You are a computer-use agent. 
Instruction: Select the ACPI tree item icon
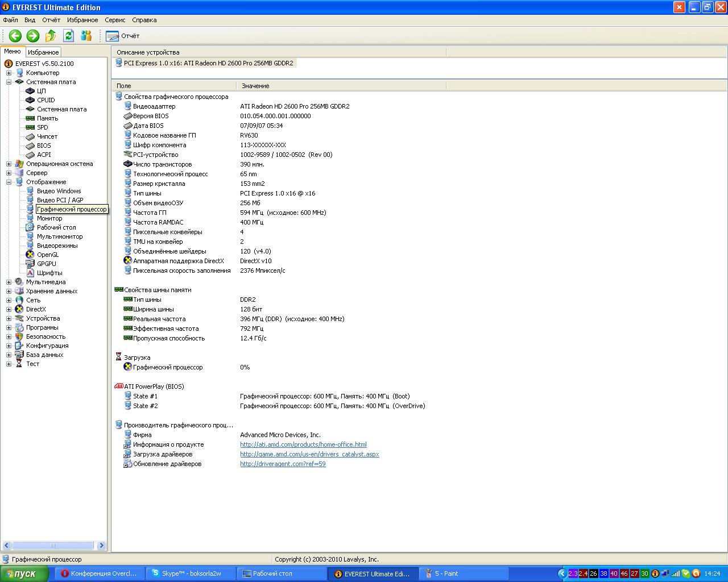pyautogui.click(x=30, y=155)
